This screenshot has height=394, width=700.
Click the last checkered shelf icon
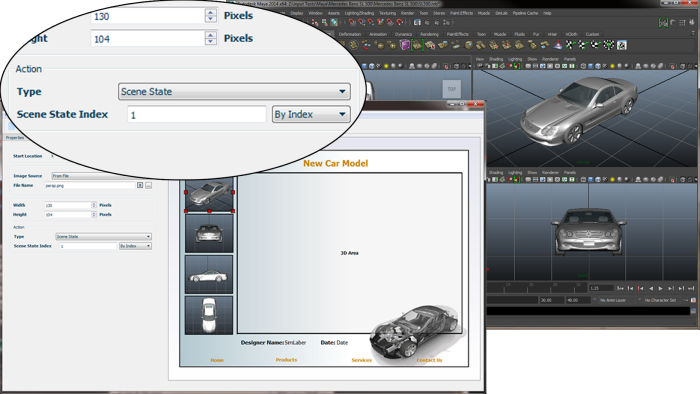(x=609, y=45)
